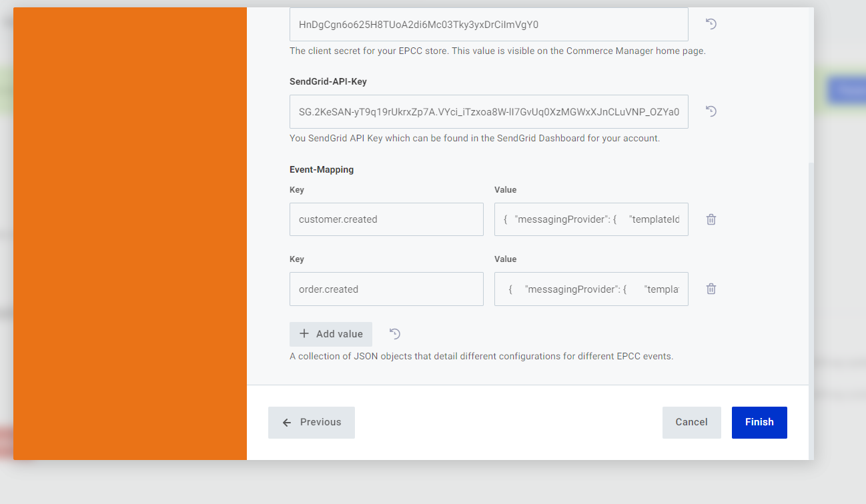Edit the order.created key field

pos(386,289)
